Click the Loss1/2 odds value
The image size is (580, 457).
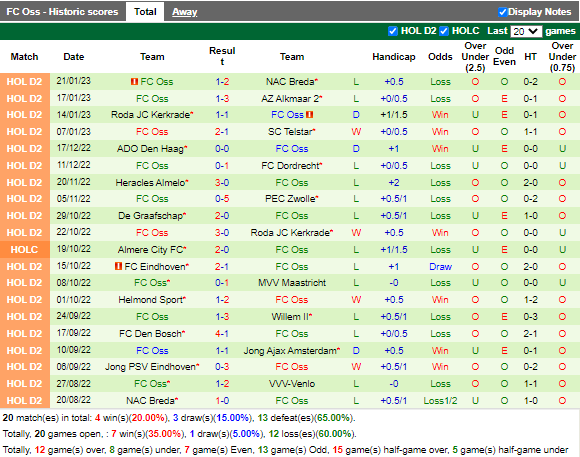[x=440, y=401]
